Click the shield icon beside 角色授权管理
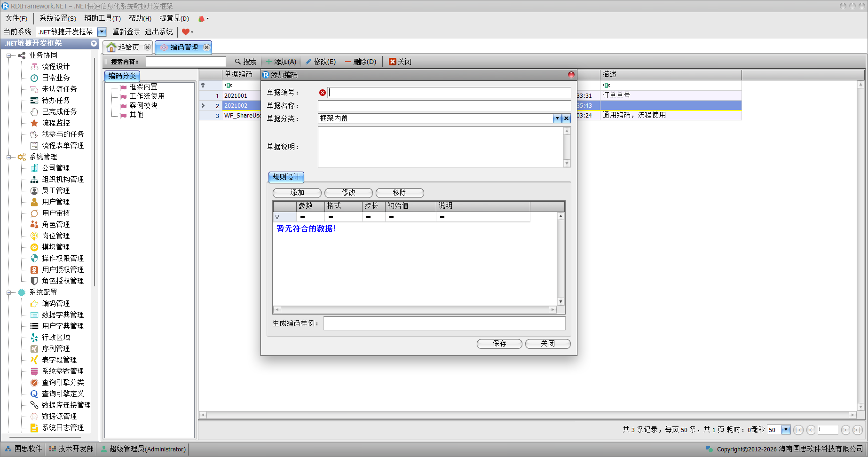868x457 pixels. pyautogui.click(x=34, y=281)
